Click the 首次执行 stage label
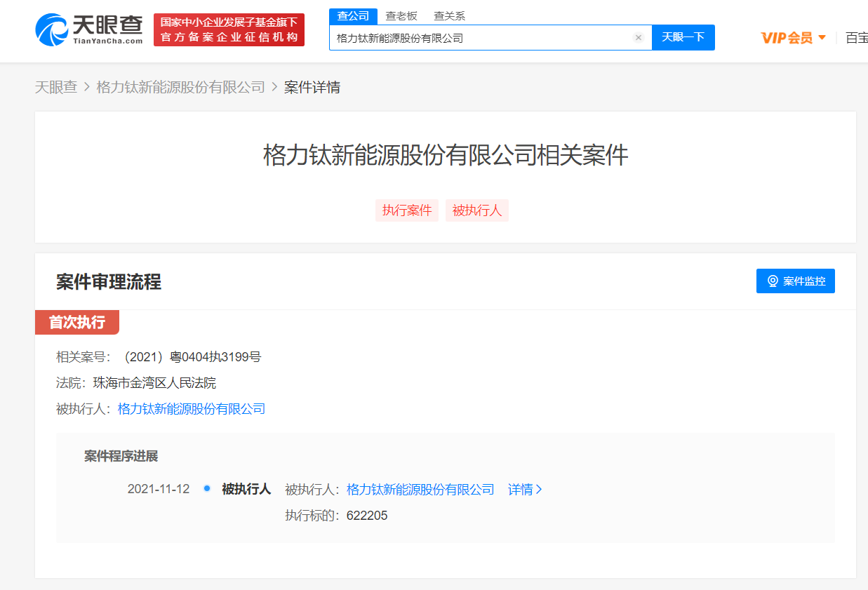 click(77, 323)
